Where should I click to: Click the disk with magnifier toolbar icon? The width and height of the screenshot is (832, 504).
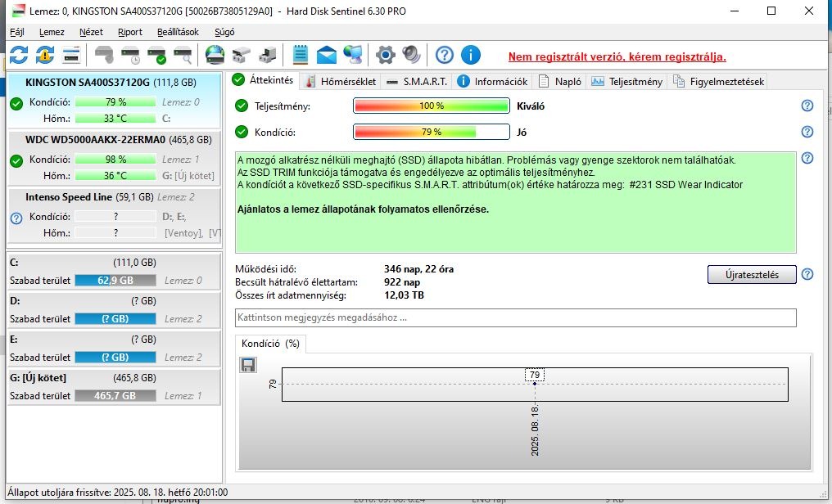[183, 55]
